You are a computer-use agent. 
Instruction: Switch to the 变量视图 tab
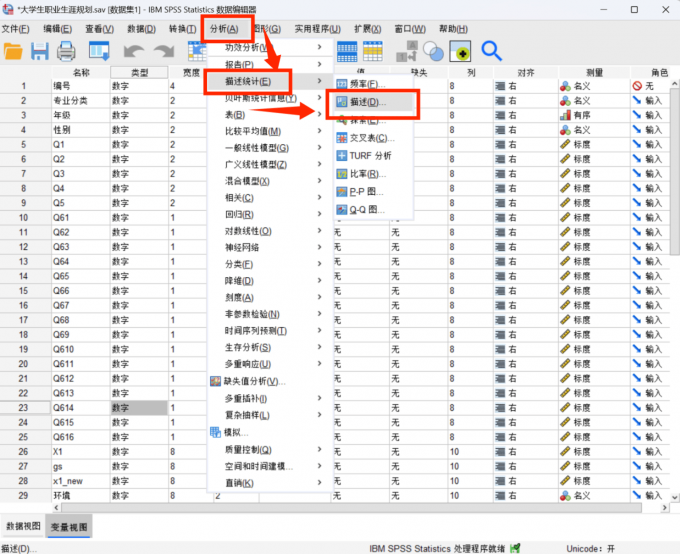pyautogui.click(x=69, y=526)
